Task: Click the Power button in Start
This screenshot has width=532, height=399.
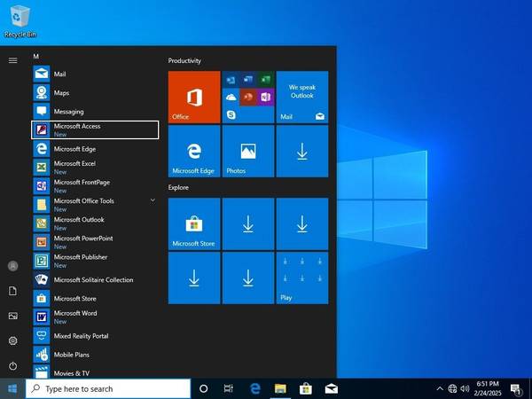Action: (12, 365)
